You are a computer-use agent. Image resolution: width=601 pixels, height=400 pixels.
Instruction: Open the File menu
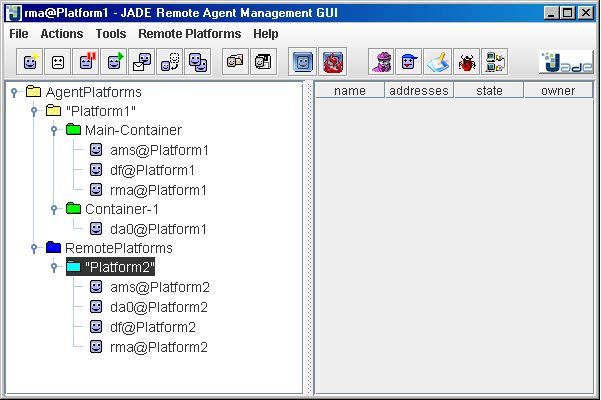19,34
